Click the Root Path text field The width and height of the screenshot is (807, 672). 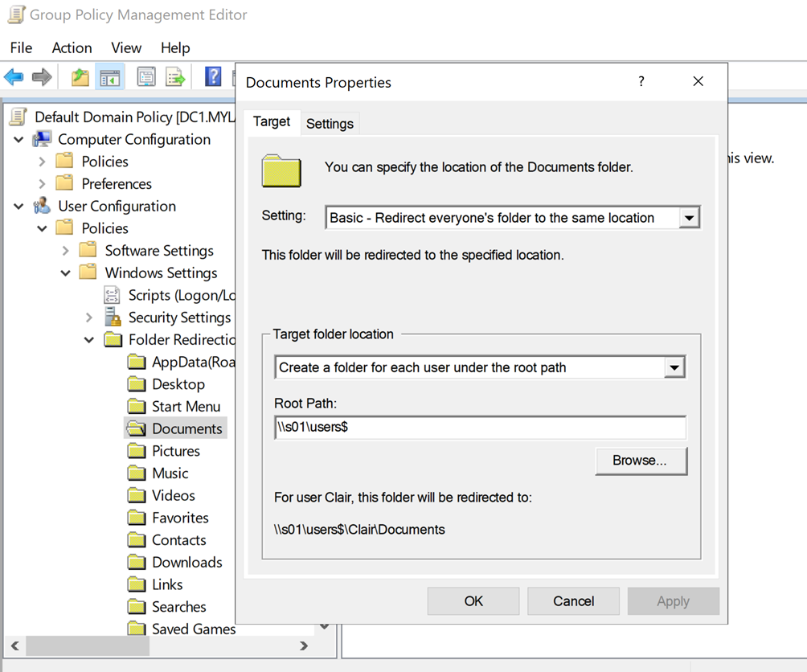[x=480, y=428]
